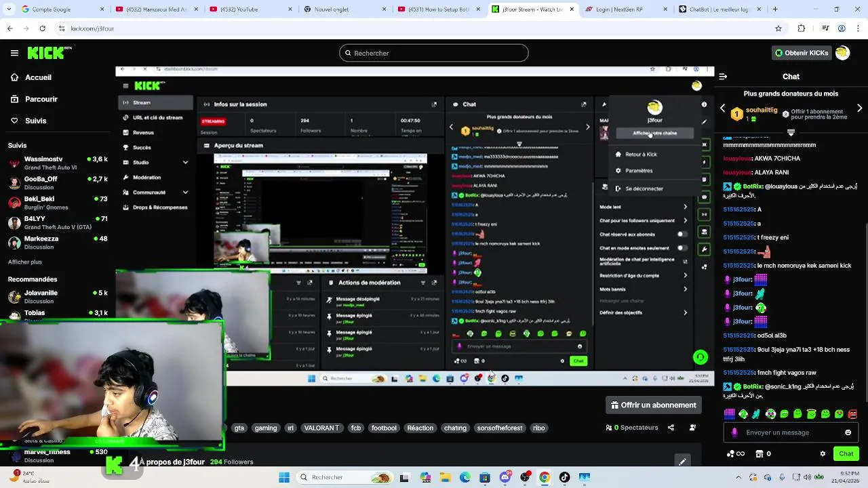Edit the channel About section
The width and height of the screenshot is (868, 488).
coord(682,462)
